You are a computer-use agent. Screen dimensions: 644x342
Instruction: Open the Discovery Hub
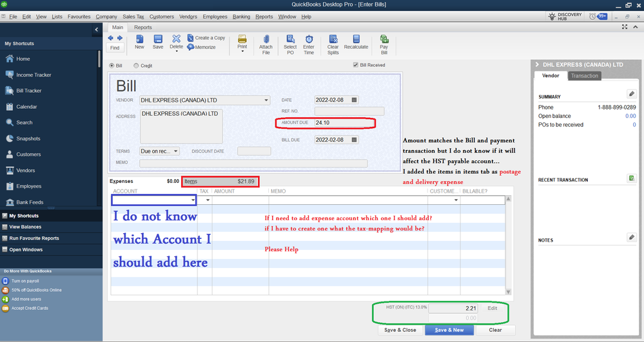pyautogui.click(x=565, y=16)
